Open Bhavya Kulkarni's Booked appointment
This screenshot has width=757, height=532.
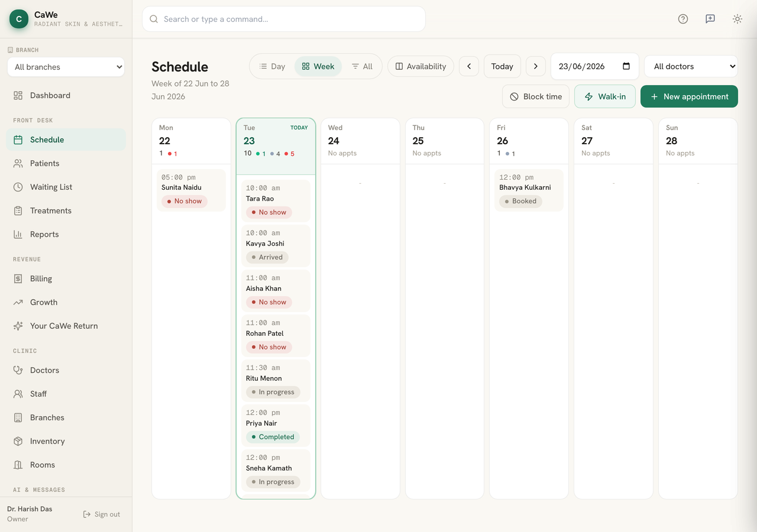(x=529, y=190)
